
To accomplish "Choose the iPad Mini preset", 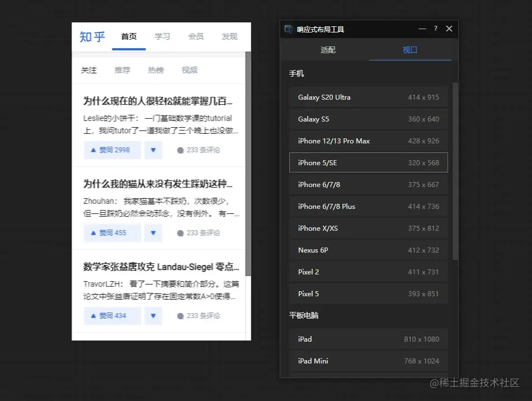I will pyautogui.click(x=369, y=361).
